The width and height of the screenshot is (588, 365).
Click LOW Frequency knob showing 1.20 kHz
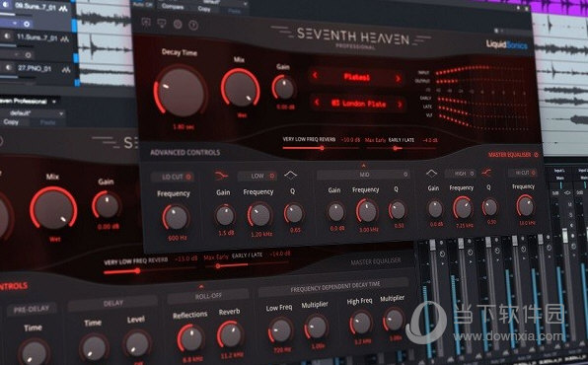pyautogui.click(x=259, y=215)
